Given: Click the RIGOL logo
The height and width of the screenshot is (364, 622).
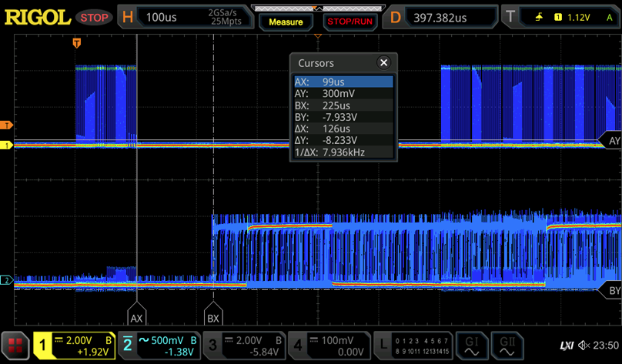Looking at the screenshot, I should click(36, 17).
